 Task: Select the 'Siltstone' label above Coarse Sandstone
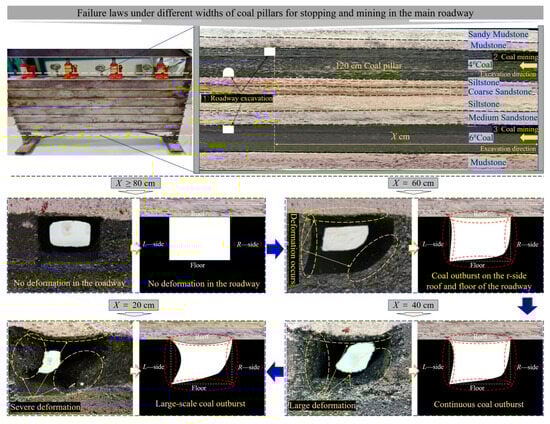tap(484, 82)
